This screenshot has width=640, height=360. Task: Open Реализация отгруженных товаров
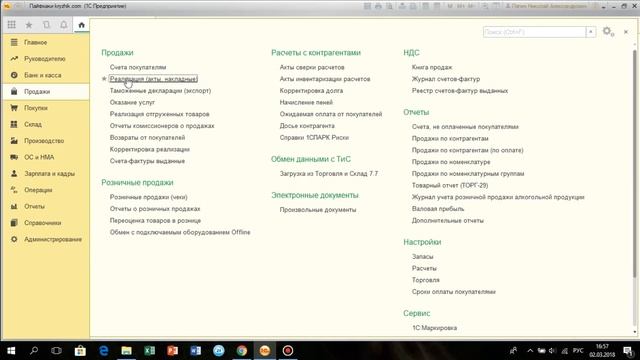160,114
